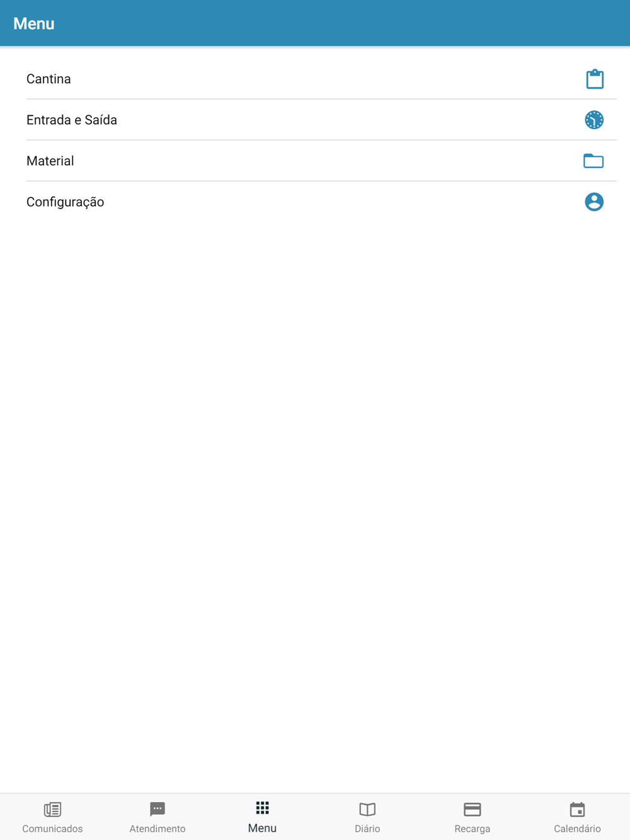Tap the Recarga credit card icon
630x840 pixels.
pyautogui.click(x=472, y=809)
